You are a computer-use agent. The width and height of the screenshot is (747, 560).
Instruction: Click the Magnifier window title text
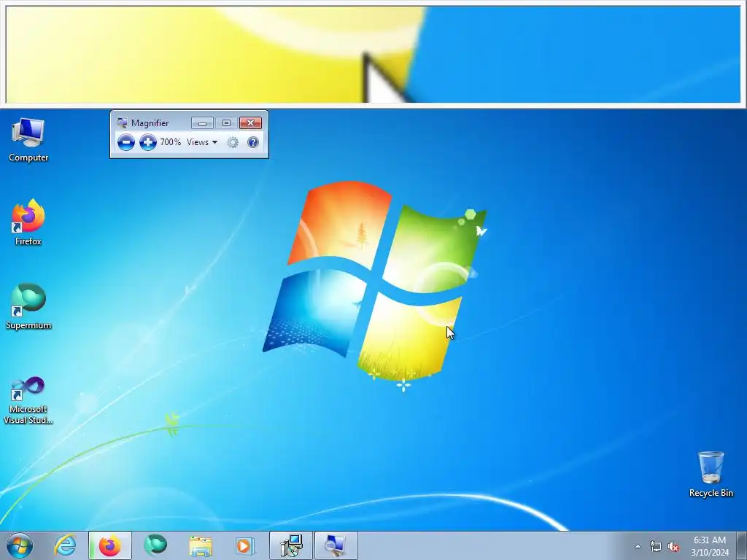point(150,122)
